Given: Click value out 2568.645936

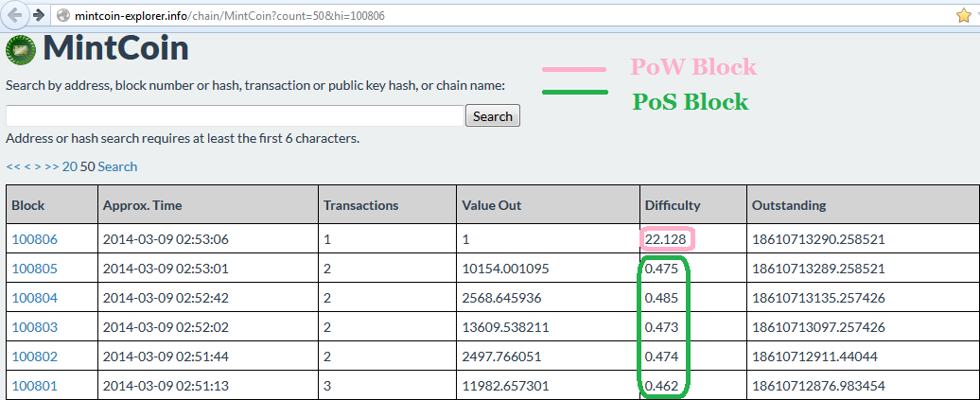Looking at the screenshot, I should click(501, 298).
